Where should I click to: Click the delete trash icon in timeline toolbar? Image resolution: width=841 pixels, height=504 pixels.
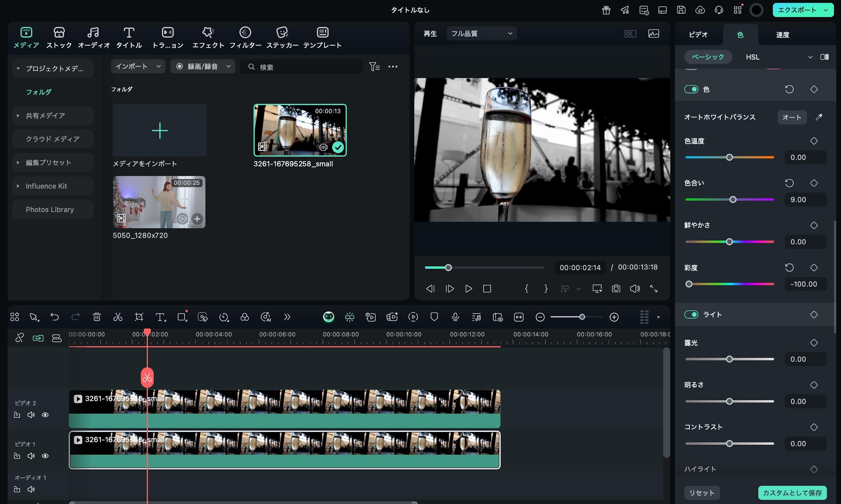97,317
